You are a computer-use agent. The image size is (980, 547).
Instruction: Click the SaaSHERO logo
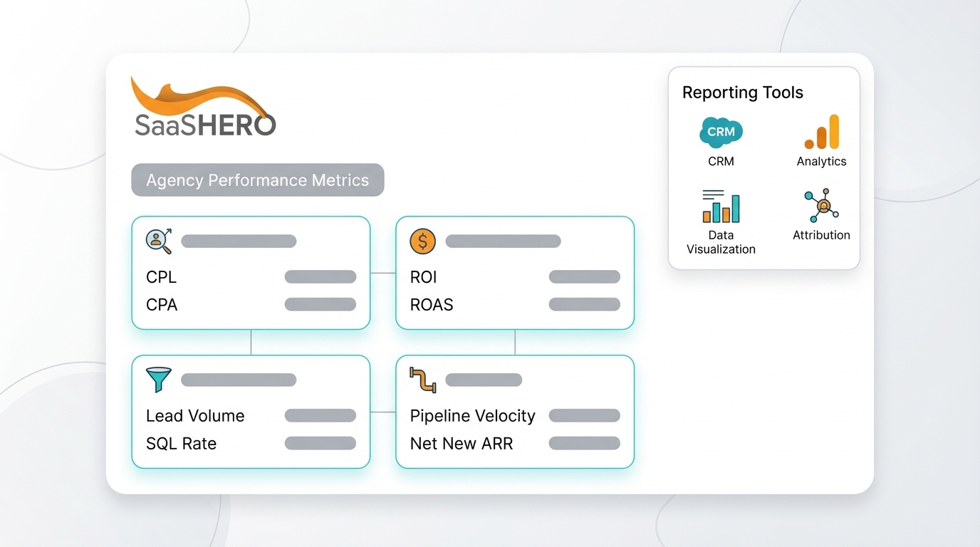click(203, 107)
